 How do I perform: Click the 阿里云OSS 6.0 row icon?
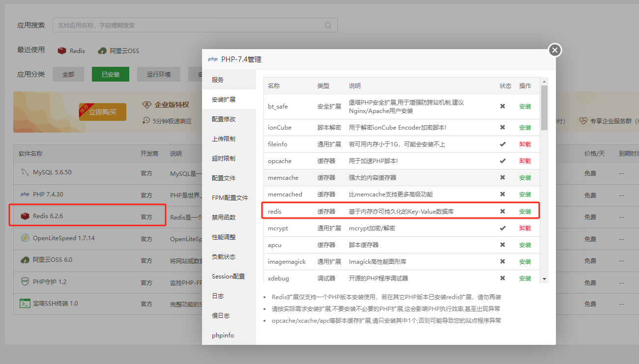[25, 259]
